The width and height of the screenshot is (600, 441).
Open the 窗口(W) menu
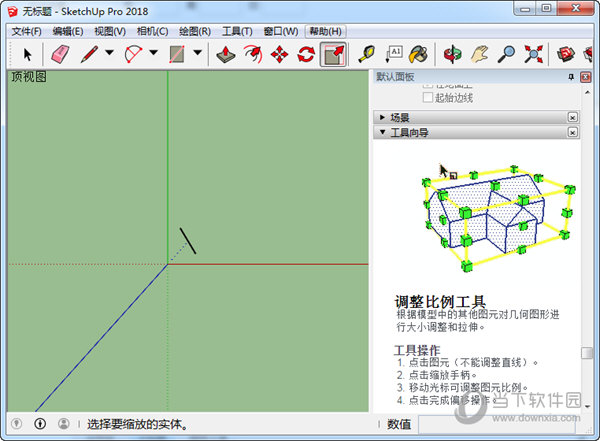click(x=281, y=31)
